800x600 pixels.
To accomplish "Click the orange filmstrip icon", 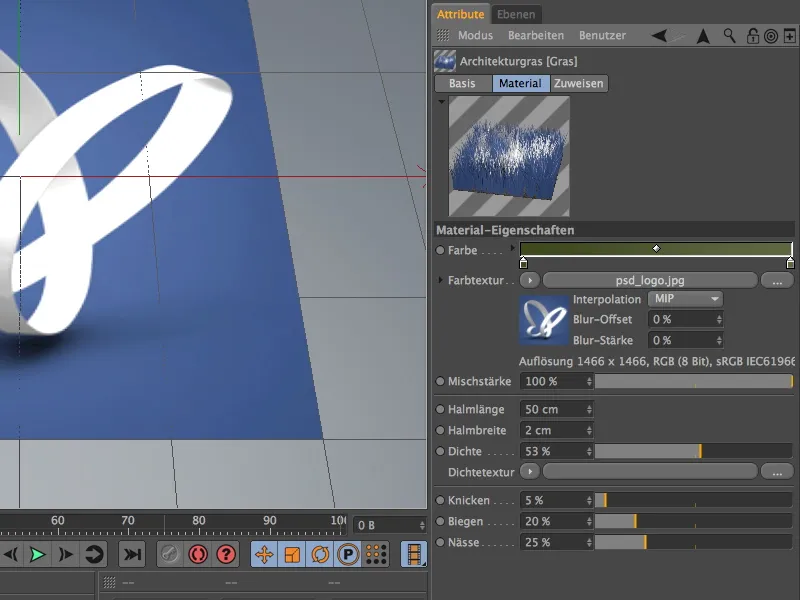I will tap(413, 555).
